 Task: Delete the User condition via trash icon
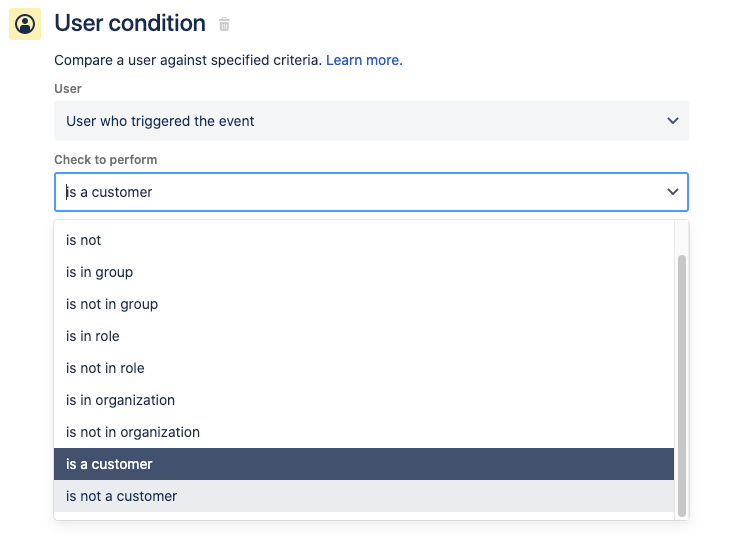224,25
